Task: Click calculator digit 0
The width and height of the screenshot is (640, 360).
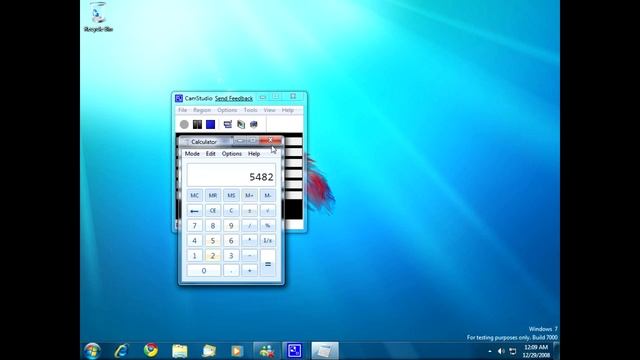Action: pyautogui.click(x=204, y=271)
